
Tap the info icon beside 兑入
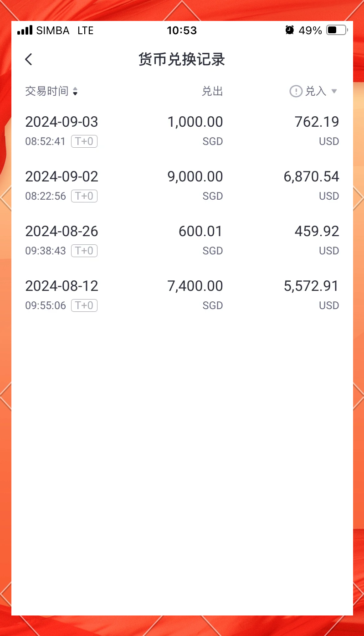pos(296,91)
